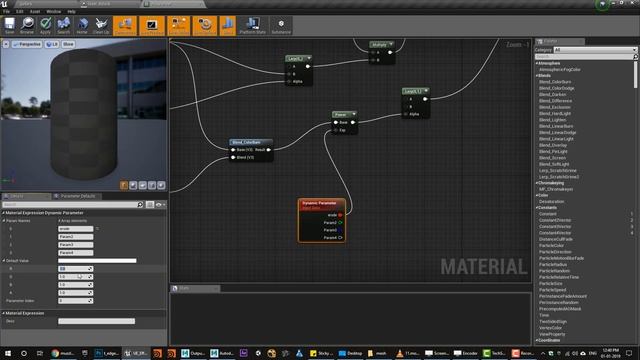Click the Parameter Index value slider
640x360 pixels.
pos(76,301)
